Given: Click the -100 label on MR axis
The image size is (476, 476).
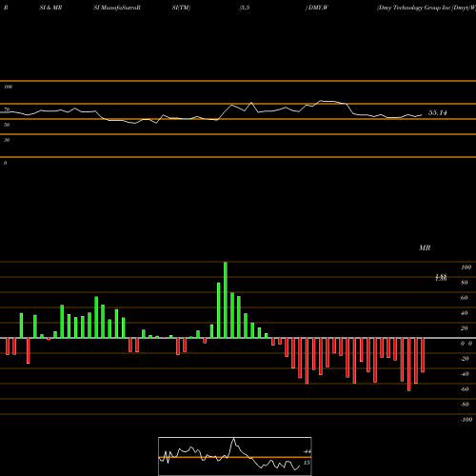Looking at the screenshot, I should [466, 420].
